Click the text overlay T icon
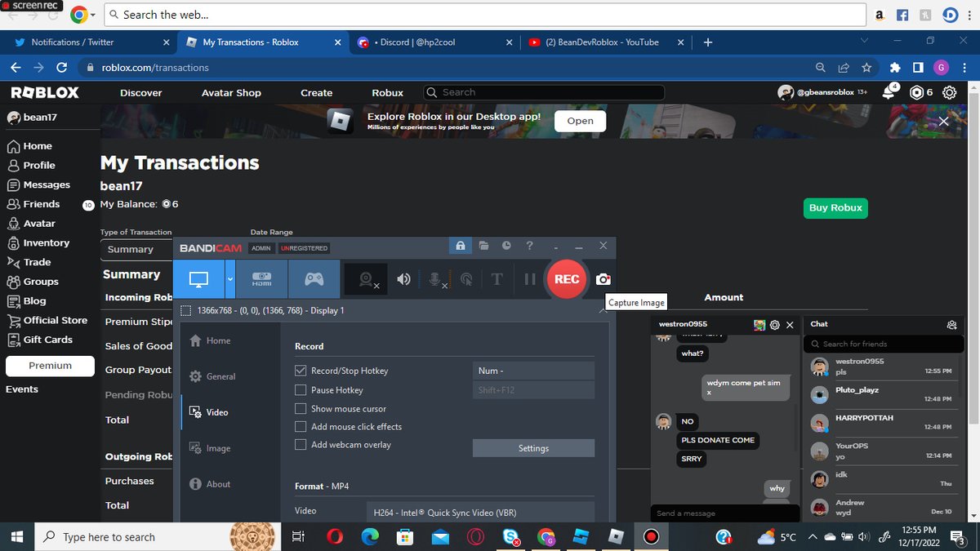This screenshot has height=551, width=980. tap(497, 279)
